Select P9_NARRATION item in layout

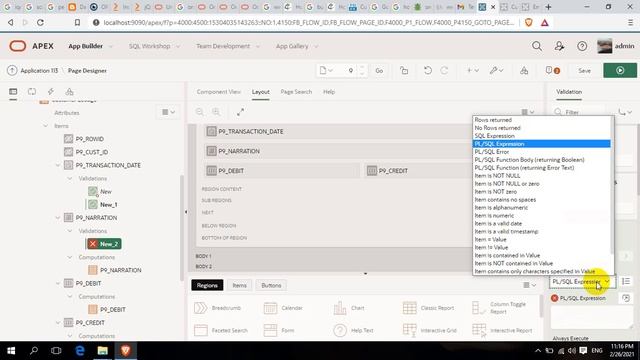338,151
